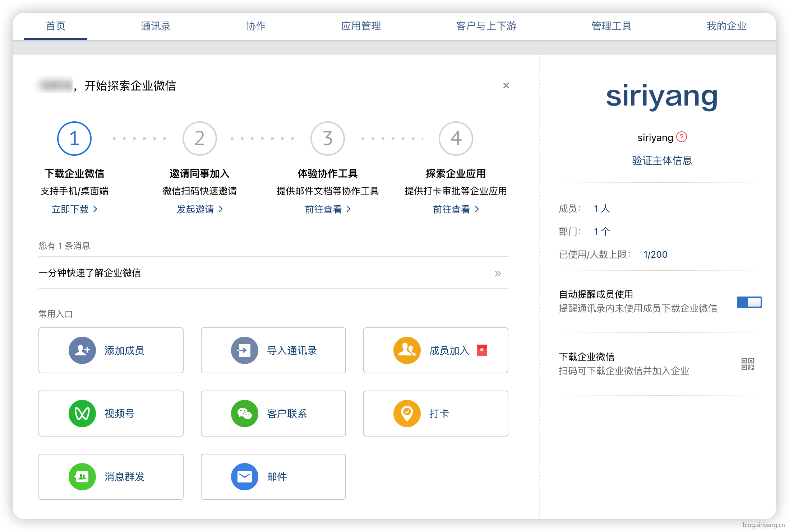The image size is (789, 532).
Task: Click the 您有 1 条消息 label
Action: pyautogui.click(x=64, y=246)
